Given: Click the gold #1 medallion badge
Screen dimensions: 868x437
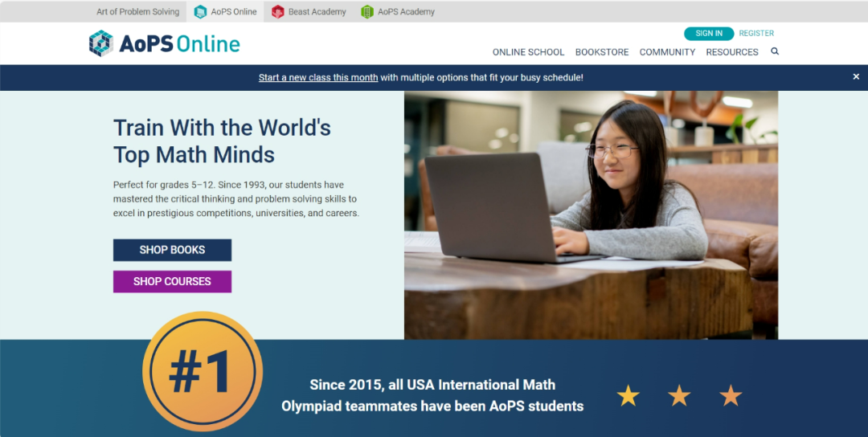Looking at the screenshot, I should [202, 371].
